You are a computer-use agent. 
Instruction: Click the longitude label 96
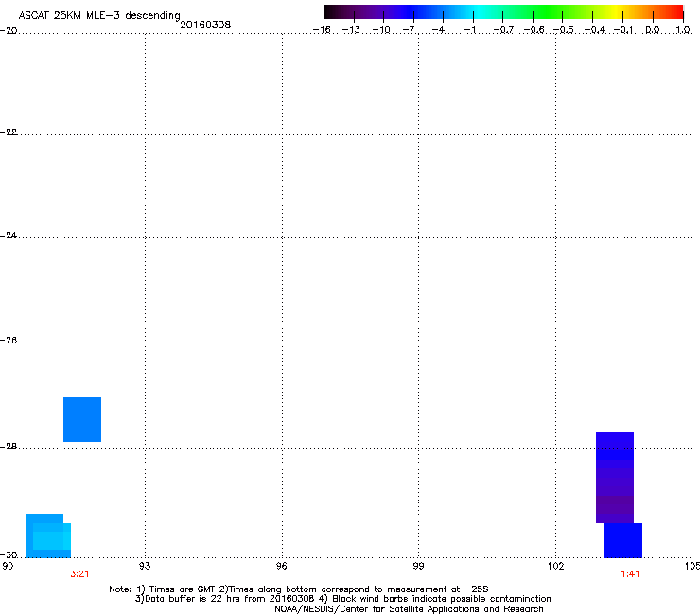282,566
